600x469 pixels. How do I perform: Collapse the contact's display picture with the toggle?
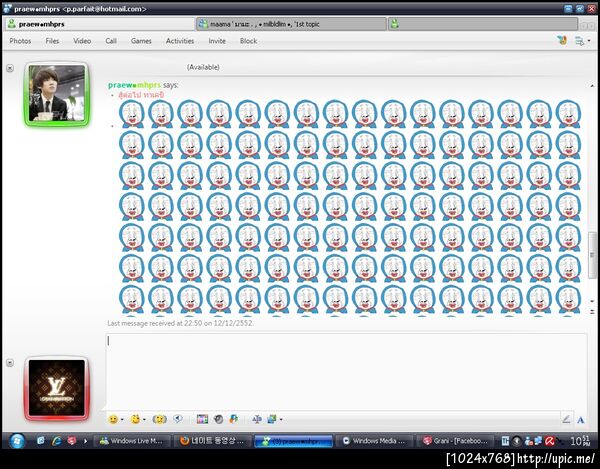pyautogui.click(x=10, y=68)
